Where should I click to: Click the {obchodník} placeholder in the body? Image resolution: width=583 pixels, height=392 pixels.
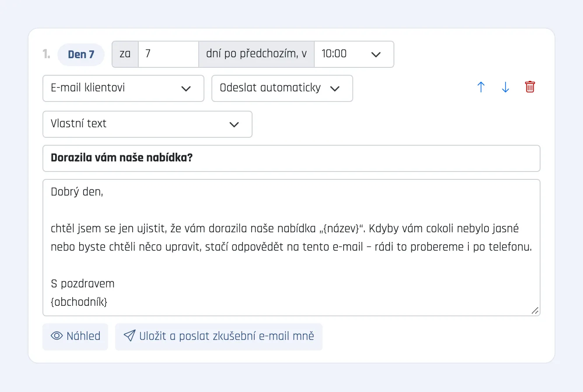coord(79,302)
